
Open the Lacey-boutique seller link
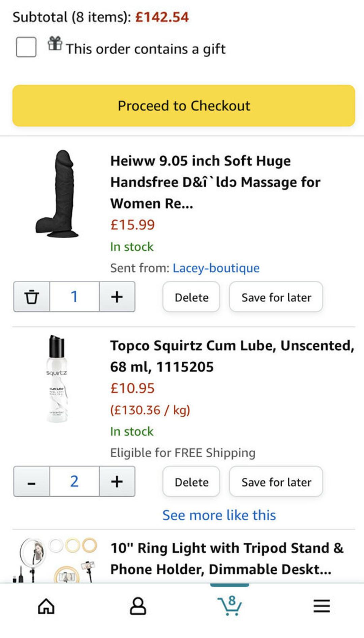(216, 268)
